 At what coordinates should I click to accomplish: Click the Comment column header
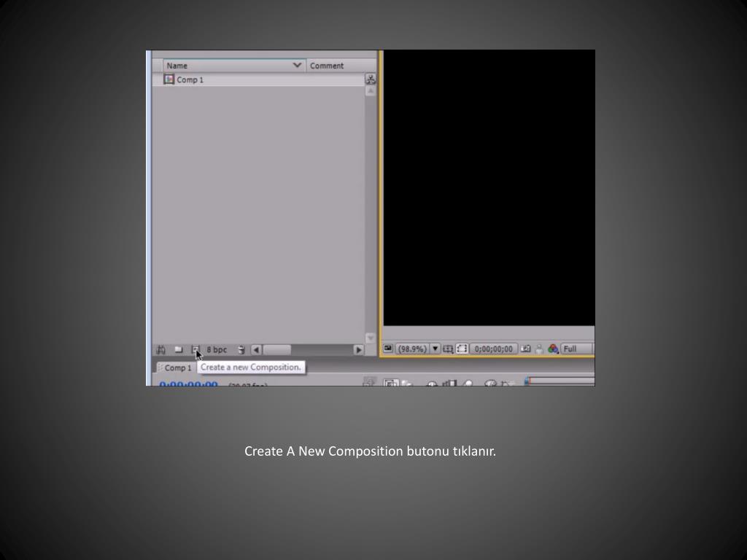[341, 66]
